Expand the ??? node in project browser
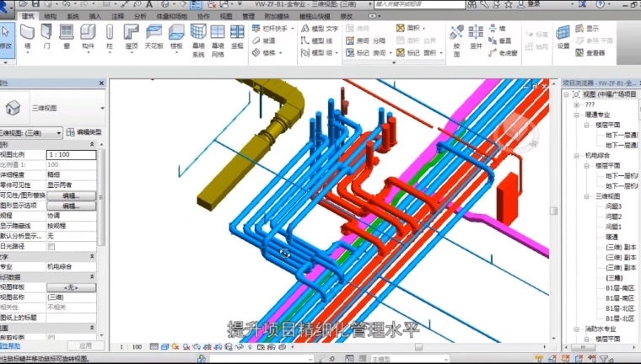This screenshot has width=641, height=364. [x=576, y=104]
